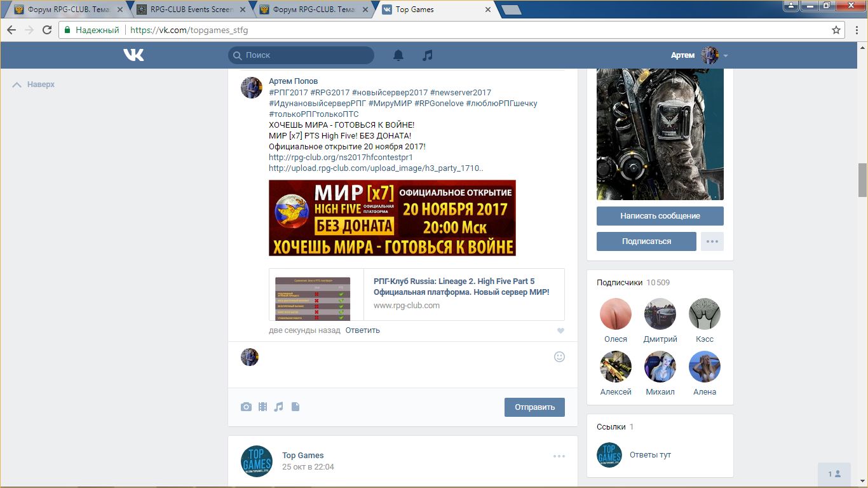Open the music note icon in header

coord(428,55)
